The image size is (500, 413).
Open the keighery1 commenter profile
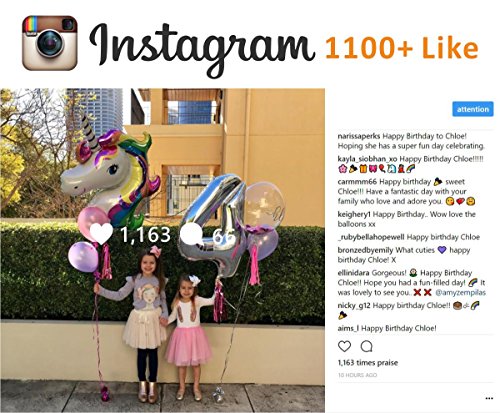(354, 214)
